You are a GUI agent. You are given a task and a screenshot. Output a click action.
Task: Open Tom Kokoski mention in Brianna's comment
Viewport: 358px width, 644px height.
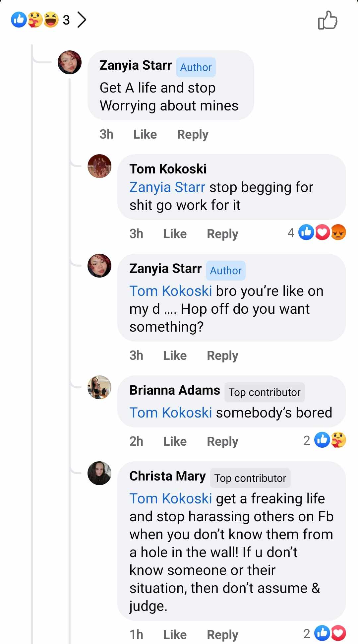(170, 413)
